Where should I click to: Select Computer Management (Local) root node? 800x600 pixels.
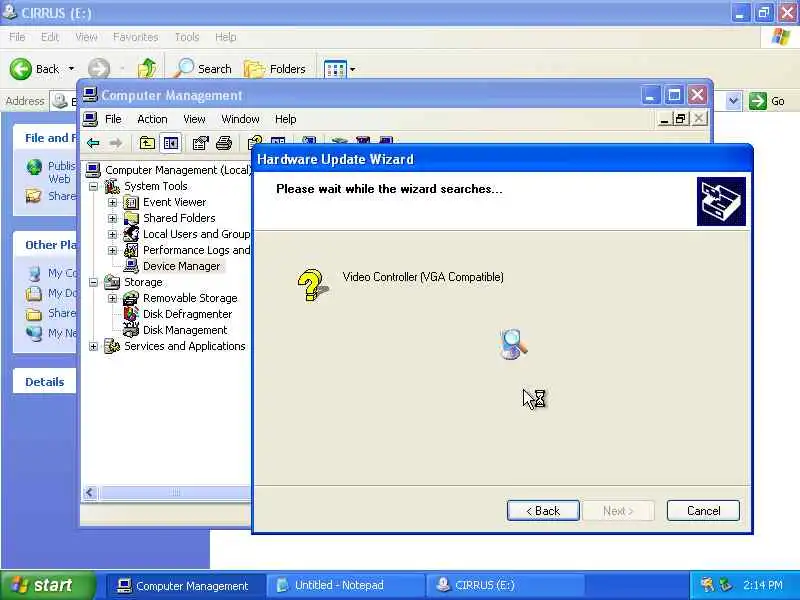pyautogui.click(x=178, y=170)
